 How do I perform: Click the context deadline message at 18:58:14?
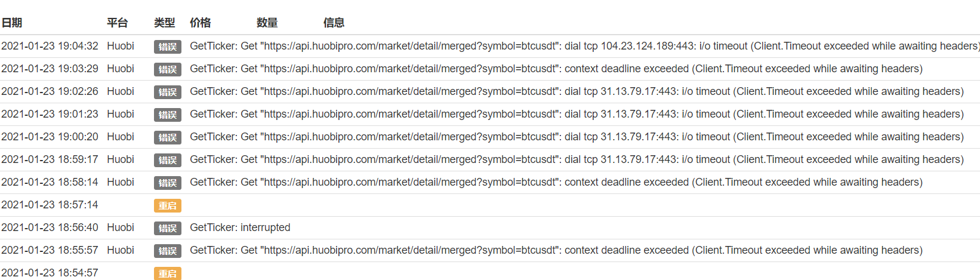[x=556, y=182]
